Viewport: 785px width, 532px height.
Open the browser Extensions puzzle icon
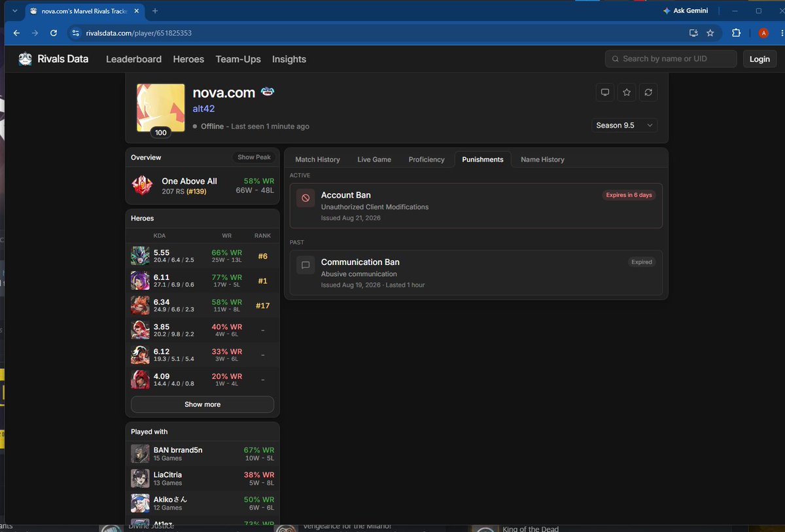click(x=736, y=33)
